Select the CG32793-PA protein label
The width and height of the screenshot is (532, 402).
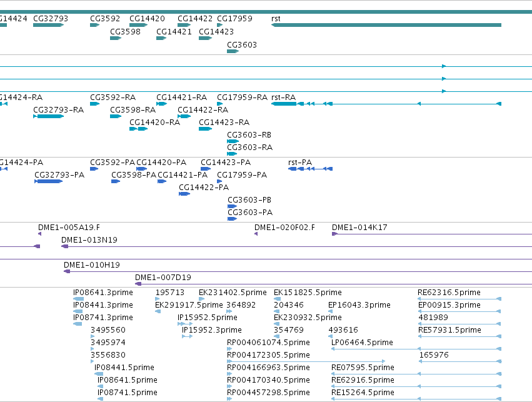point(59,175)
